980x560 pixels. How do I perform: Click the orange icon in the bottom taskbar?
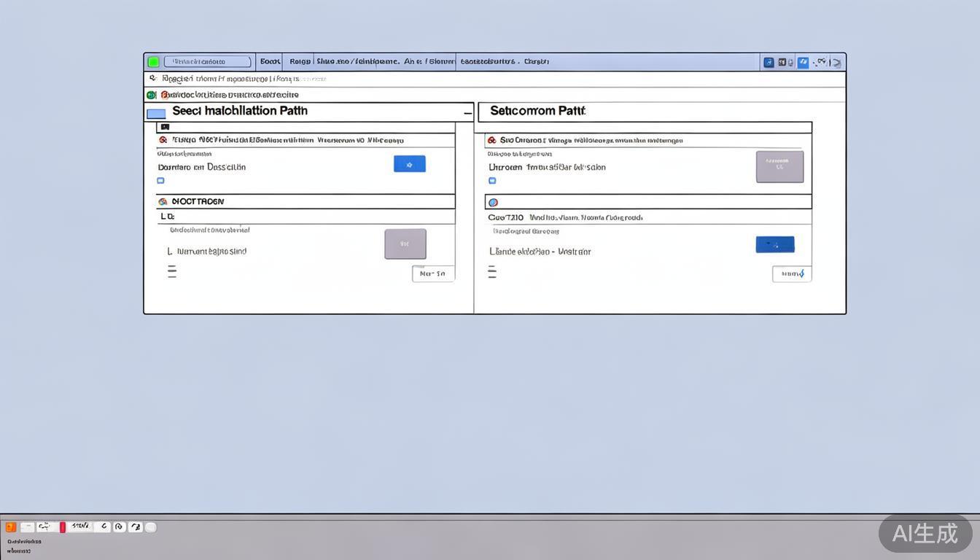[x=11, y=527]
